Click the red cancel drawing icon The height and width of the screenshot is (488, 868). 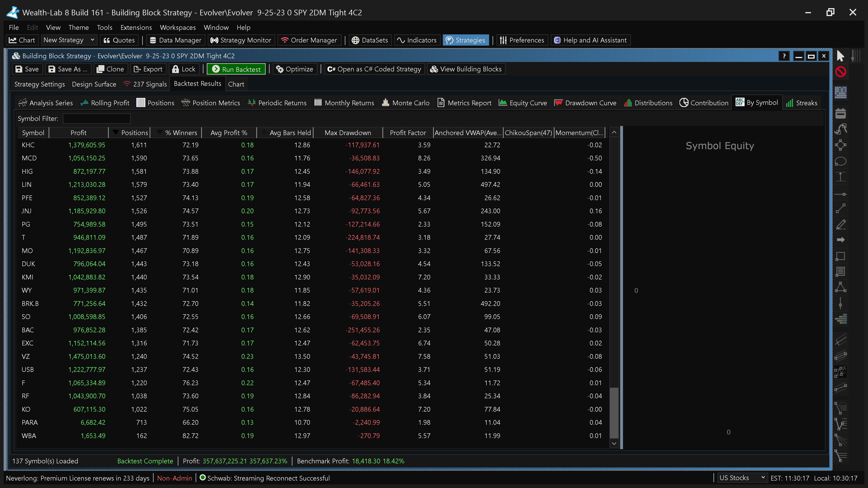[x=840, y=72]
